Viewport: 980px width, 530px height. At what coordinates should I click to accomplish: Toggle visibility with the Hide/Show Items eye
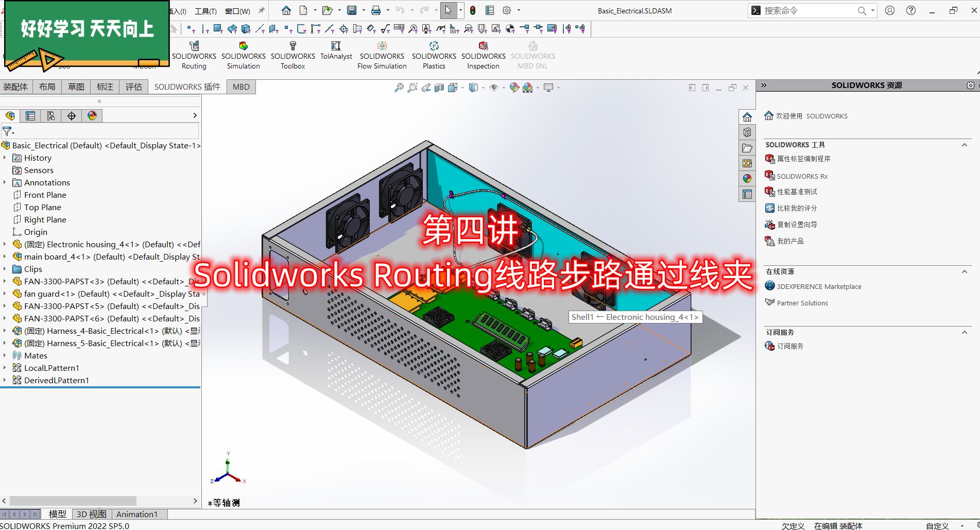494,88
